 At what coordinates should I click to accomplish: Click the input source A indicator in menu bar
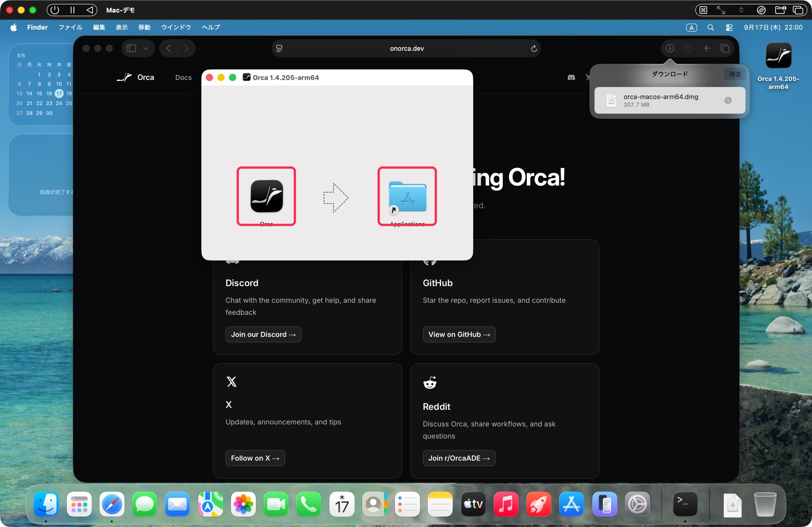click(x=692, y=27)
